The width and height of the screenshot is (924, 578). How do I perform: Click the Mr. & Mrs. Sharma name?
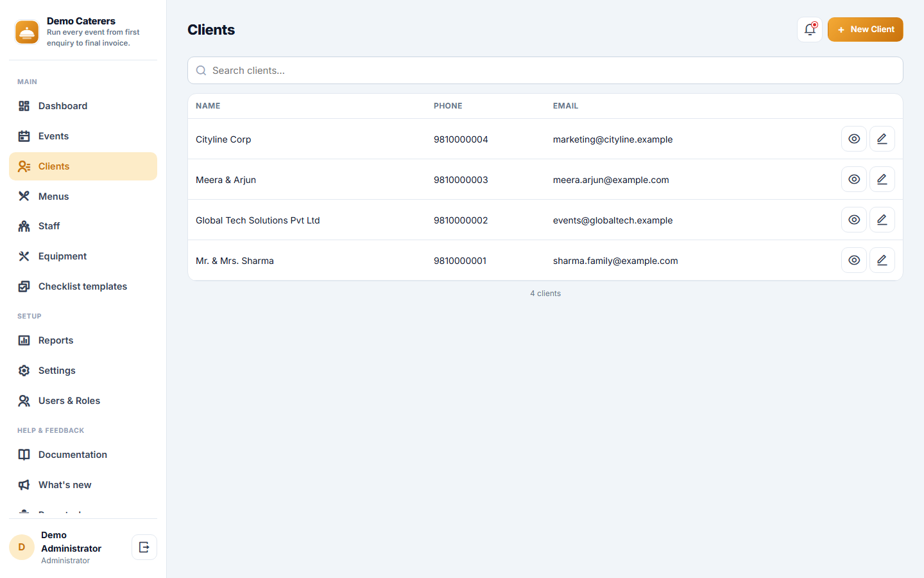click(235, 261)
